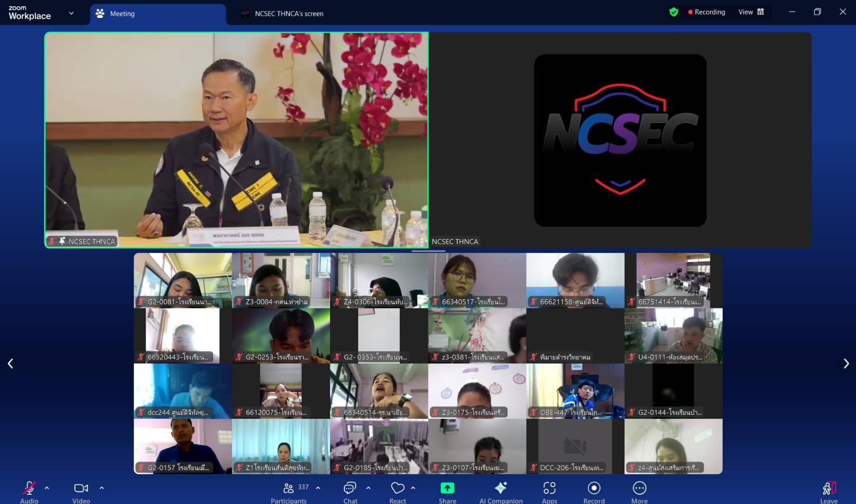Expand the video options caret
This screenshot has height=504, width=856.
(x=102, y=488)
